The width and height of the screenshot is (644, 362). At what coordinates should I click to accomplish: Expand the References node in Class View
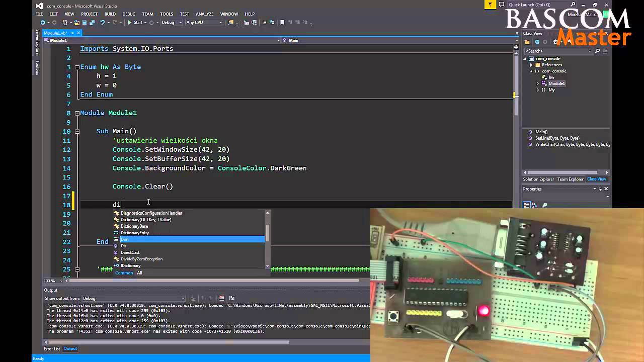pos(531,65)
